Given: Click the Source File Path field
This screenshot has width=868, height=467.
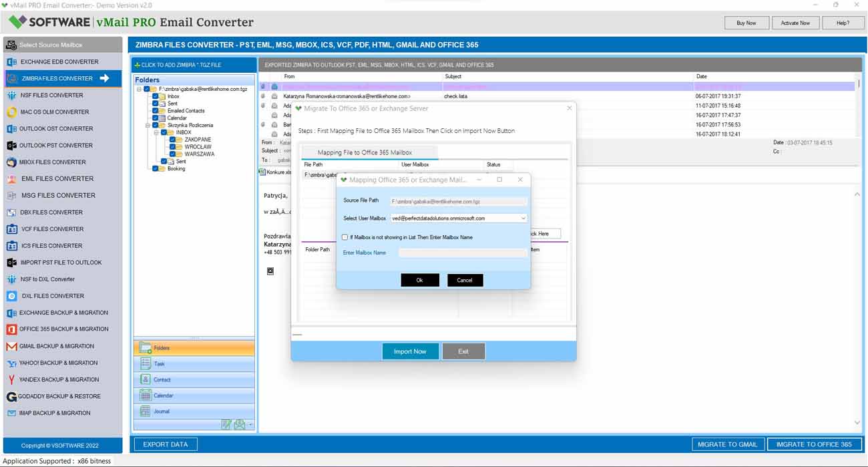Looking at the screenshot, I should pos(458,201).
